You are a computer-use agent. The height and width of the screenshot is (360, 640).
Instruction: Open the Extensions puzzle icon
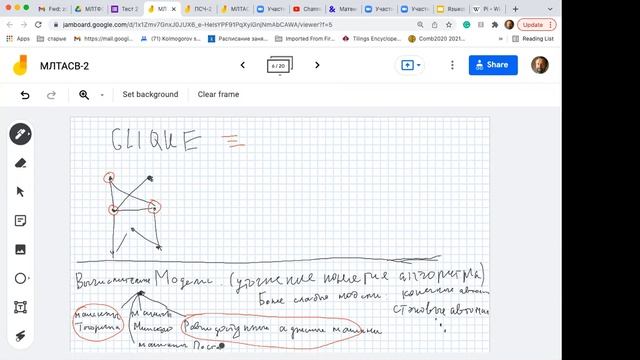[495, 25]
